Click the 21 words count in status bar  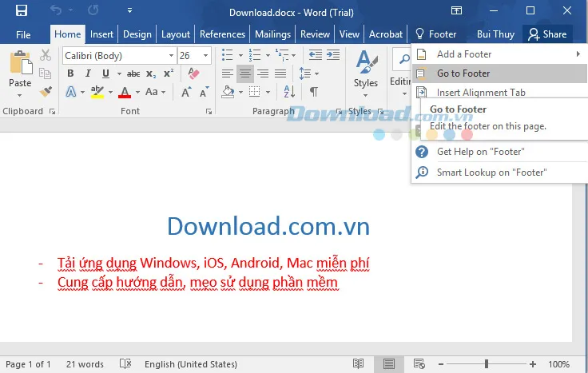tap(85, 364)
